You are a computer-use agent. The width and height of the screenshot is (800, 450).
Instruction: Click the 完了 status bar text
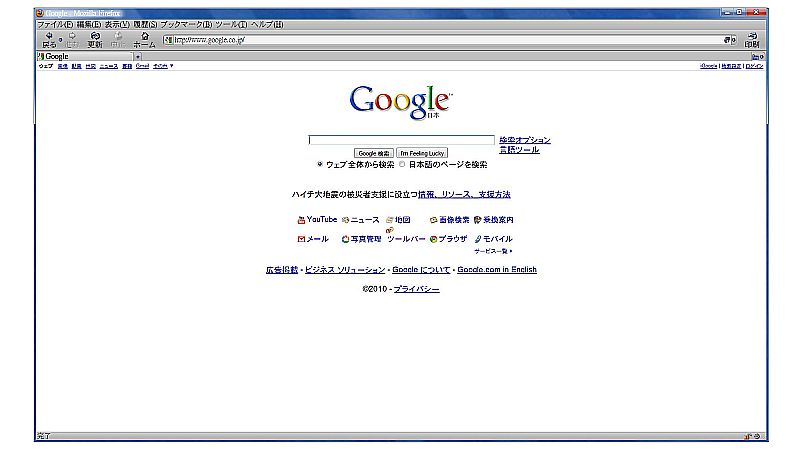click(x=43, y=436)
